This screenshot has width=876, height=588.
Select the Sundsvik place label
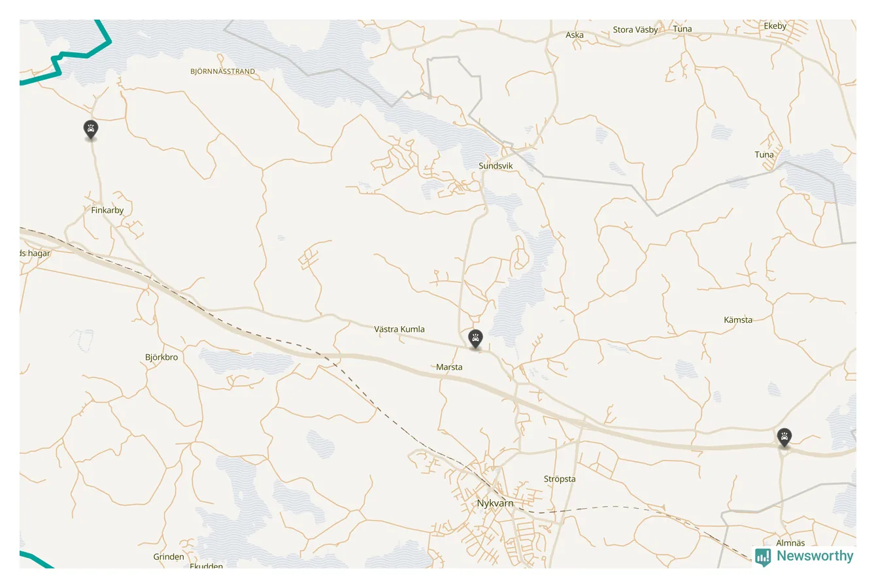496,166
